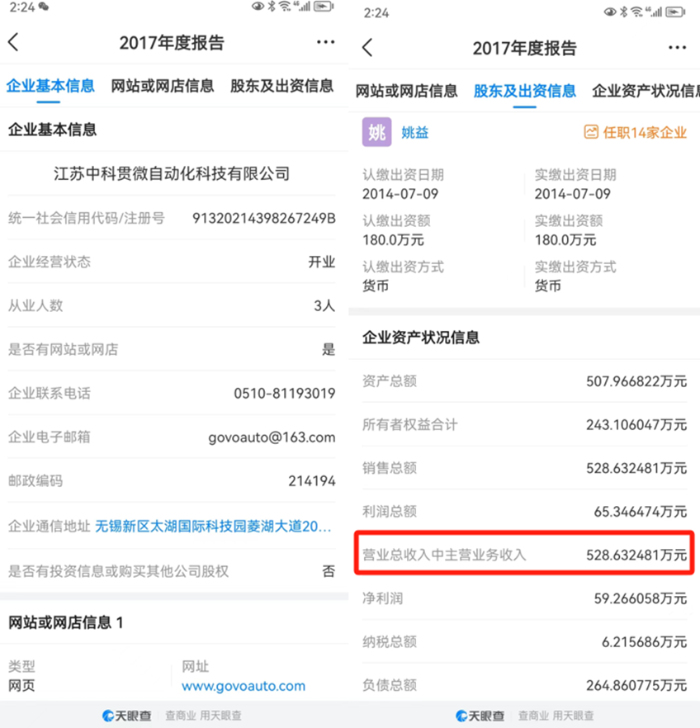Select the 股东及出资信息 tab on the left screen

281,86
